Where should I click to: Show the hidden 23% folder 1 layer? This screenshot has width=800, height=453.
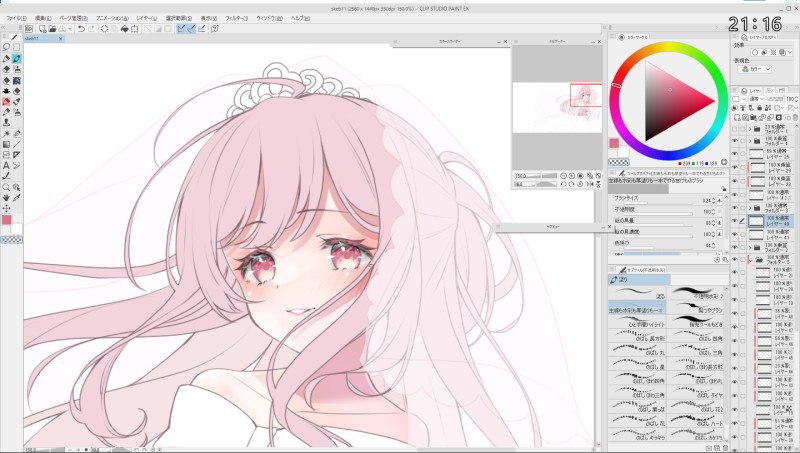[735, 130]
